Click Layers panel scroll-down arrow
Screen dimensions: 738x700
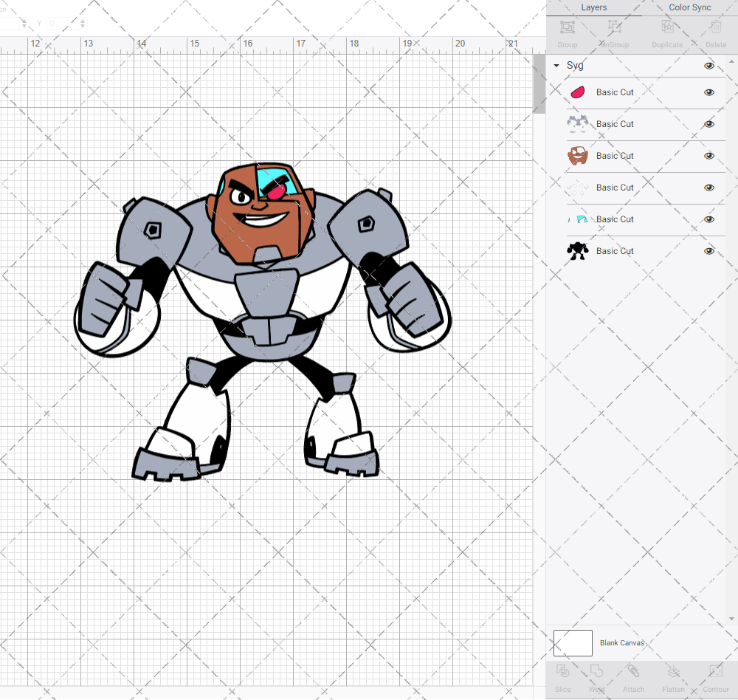click(x=731, y=619)
